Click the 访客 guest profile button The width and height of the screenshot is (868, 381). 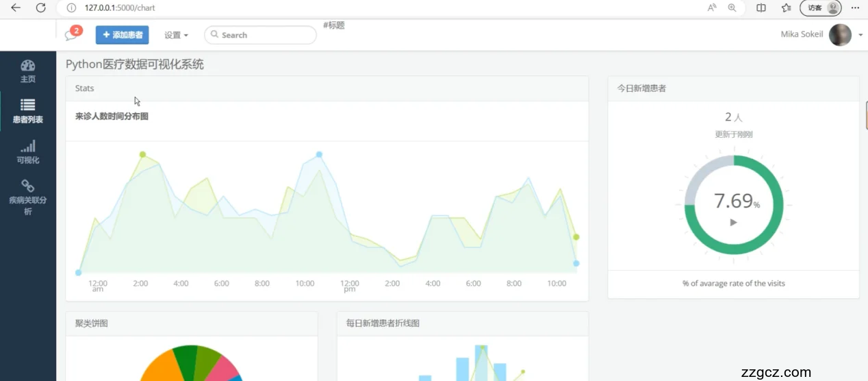pyautogui.click(x=820, y=8)
